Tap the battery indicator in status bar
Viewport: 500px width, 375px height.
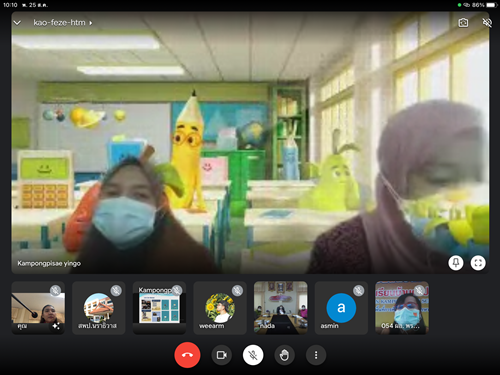tap(492, 5)
